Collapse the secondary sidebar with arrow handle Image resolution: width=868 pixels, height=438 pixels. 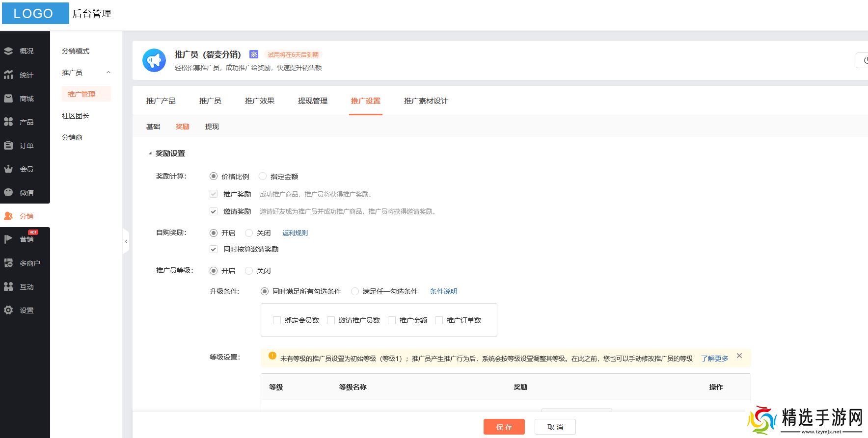click(x=126, y=241)
